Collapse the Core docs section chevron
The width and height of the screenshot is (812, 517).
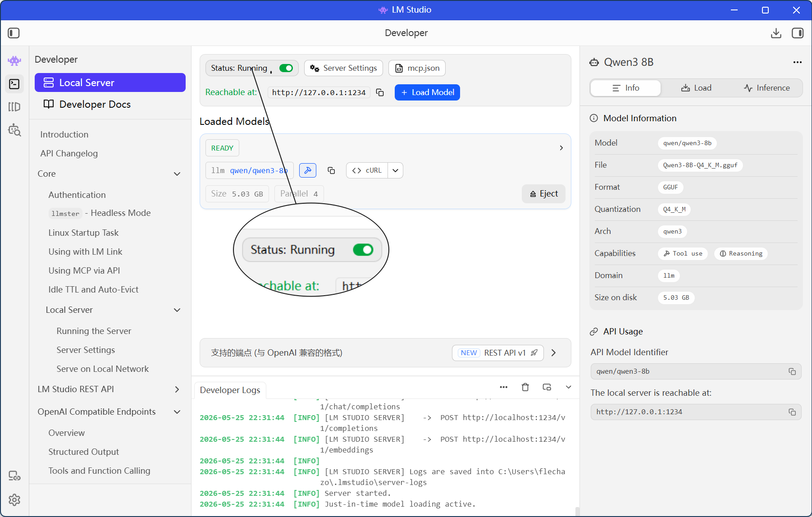(x=177, y=174)
